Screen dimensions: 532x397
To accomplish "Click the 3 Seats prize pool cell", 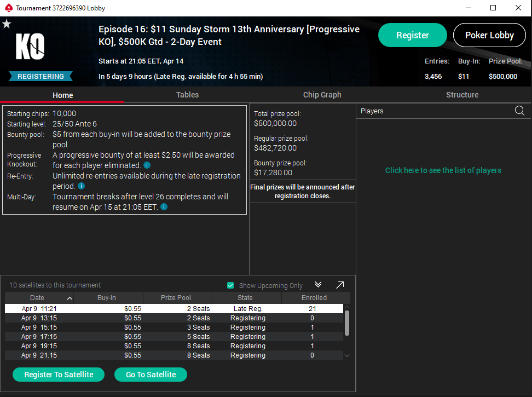I will [x=199, y=327].
